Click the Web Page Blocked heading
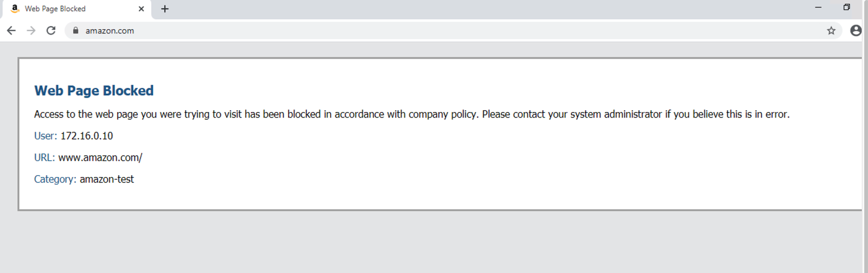868x273 pixels. tap(94, 90)
